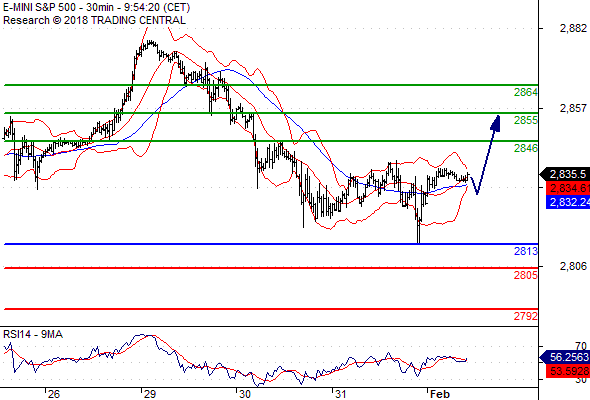Select the green 2846 resistance label
This screenshot has height=400, width=590.
(526, 148)
